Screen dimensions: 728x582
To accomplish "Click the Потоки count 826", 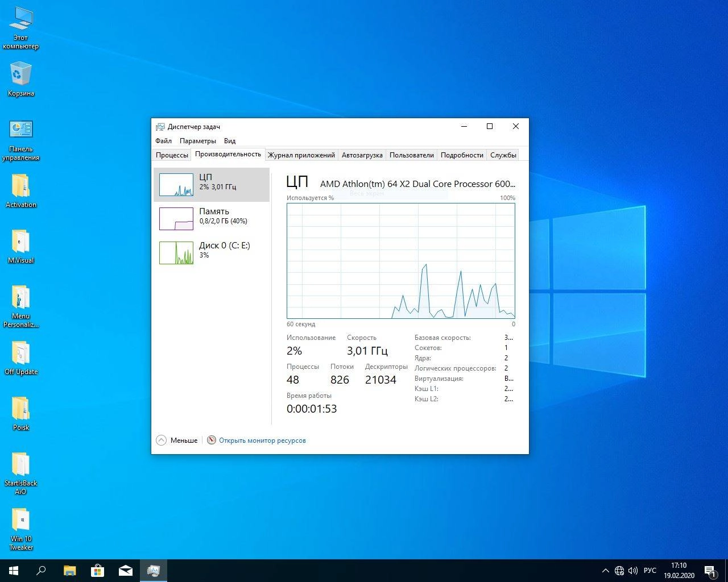I will (x=340, y=380).
